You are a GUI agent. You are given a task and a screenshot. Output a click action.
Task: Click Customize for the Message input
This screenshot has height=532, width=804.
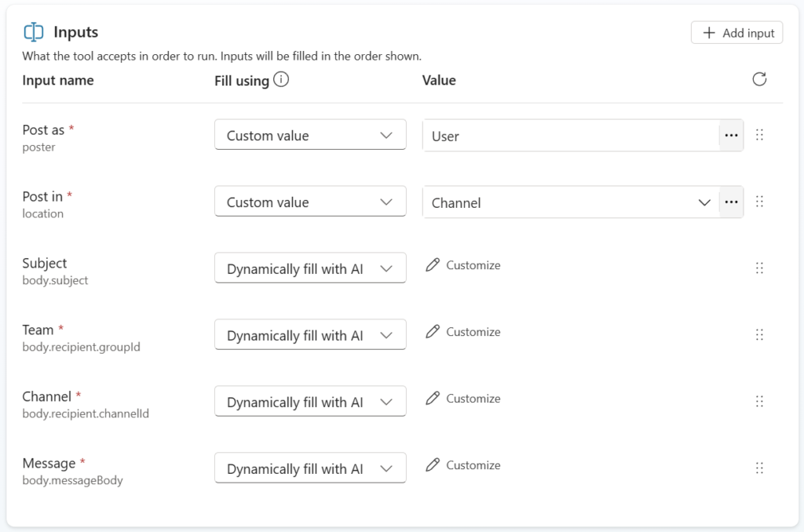click(x=472, y=465)
